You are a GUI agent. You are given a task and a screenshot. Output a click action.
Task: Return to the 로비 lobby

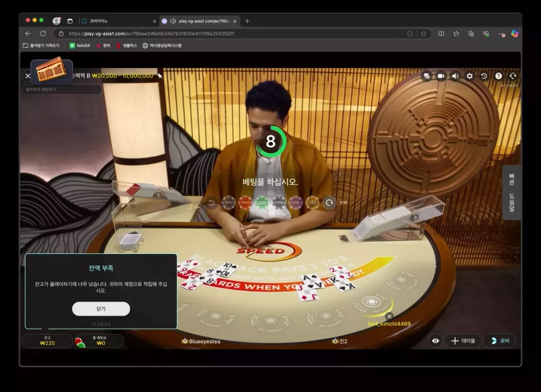[500, 341]
